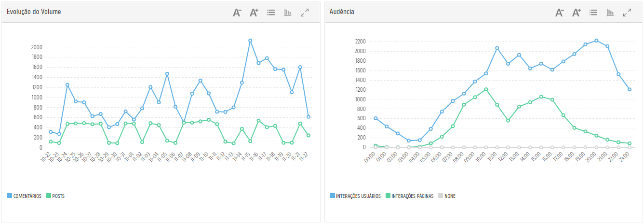Click the 10:00 peak on INTERAÇÕES PÁGINAS line
The height and width of the screenshot is (224, 644).
486,89
